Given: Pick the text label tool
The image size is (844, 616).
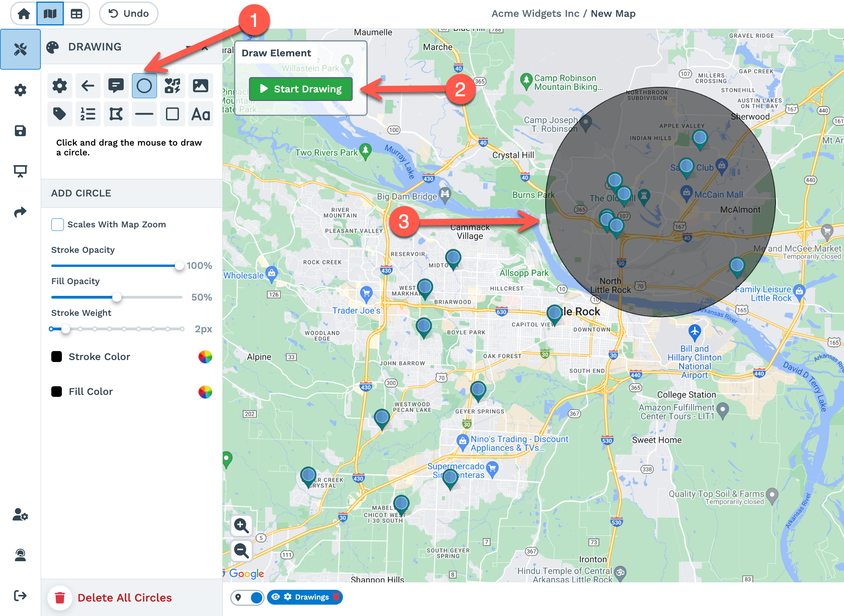Looking at the screenshot, I should pos(200,114).
